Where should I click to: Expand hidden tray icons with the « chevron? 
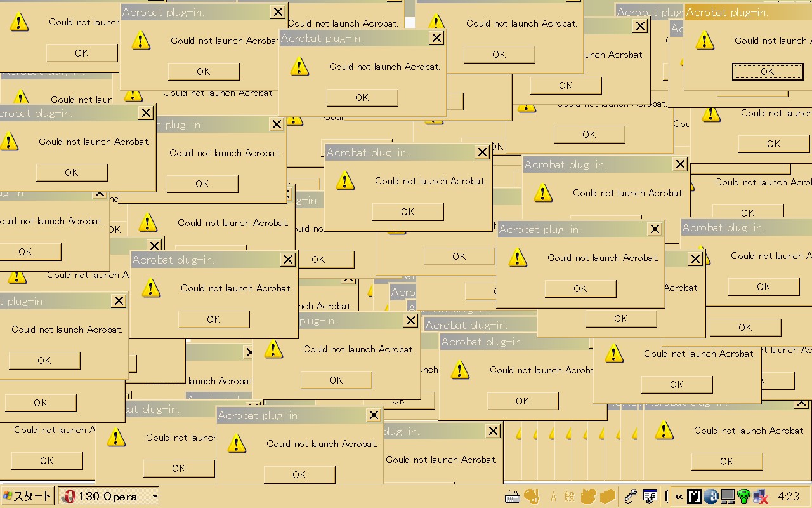click(x=679, y=497)
